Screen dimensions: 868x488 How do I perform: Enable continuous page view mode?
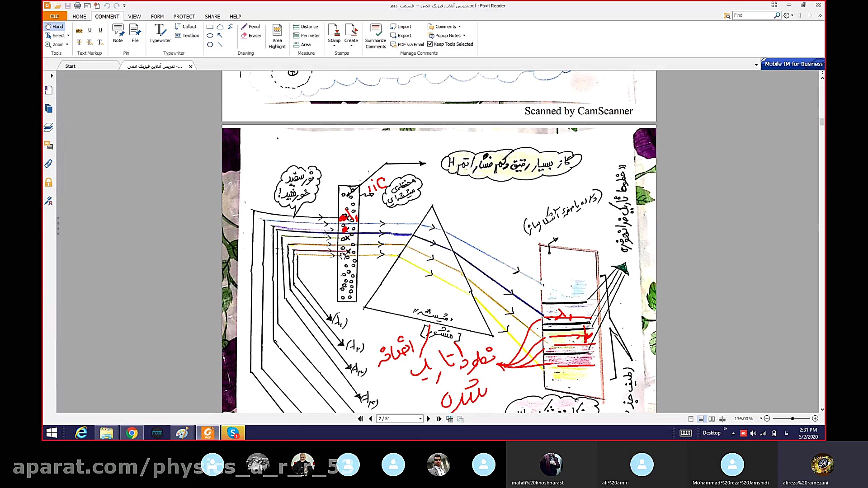[x=701, y=419]
